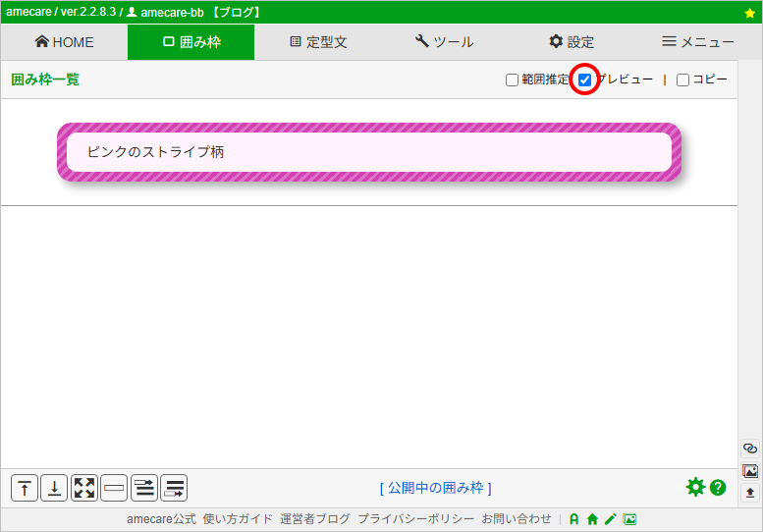
Task: Enable the 範囲推定 checkbox
Action: (x=512, y=80)
